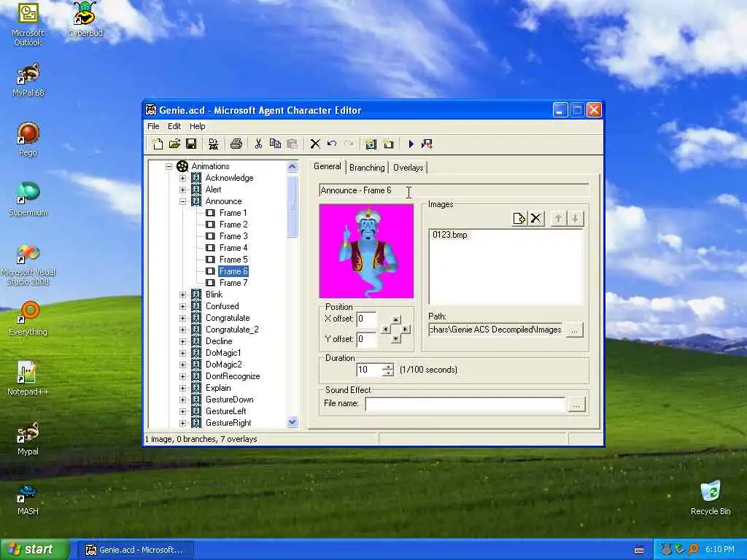747x560 pixels.
Task: Click the Sound Effect browse button
Action: point(576,404)
